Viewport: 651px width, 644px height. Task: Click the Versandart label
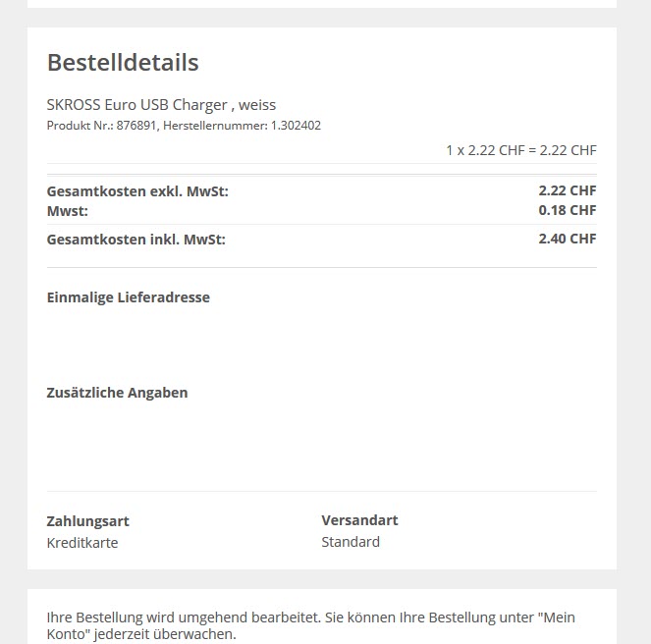pyautogui.click(x=359, y=520)
